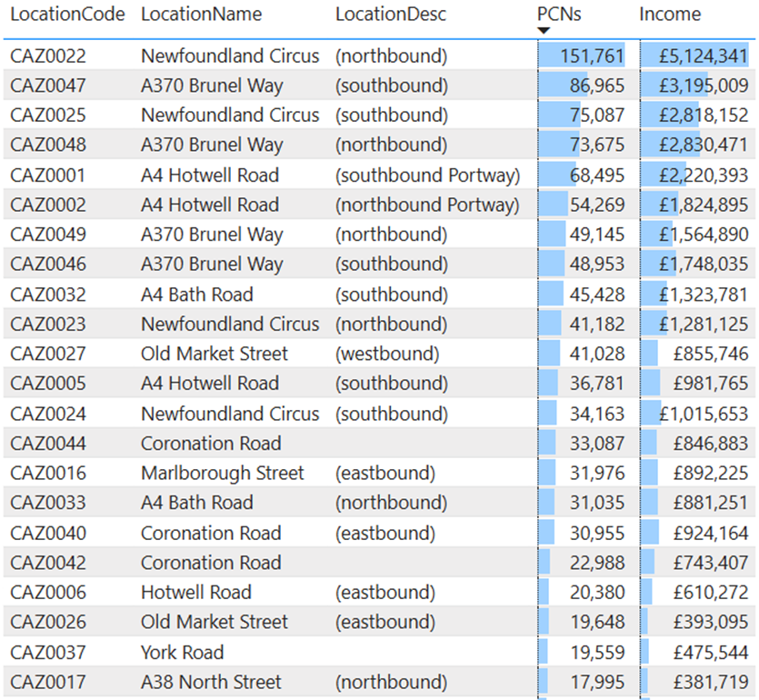Select the (southbound Portway) description cell
759x700 pixels.
click(427, 175)
